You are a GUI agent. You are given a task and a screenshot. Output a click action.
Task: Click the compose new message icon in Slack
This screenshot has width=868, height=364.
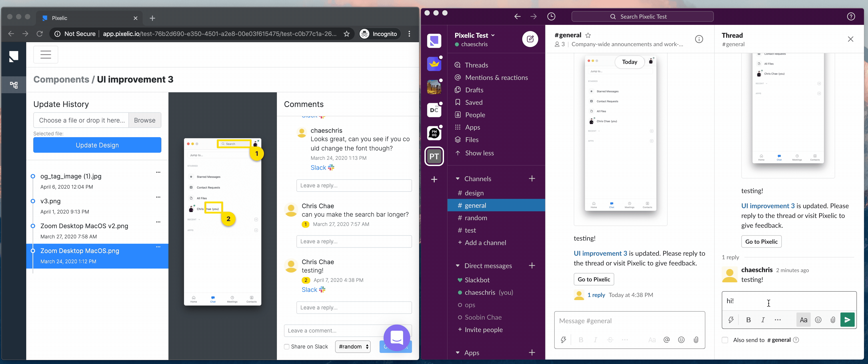530,39
